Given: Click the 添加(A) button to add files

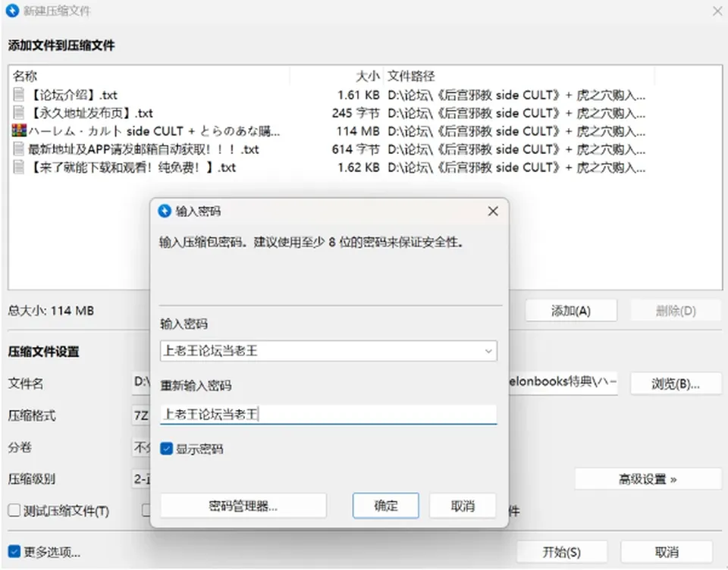Looking at the screenshot, I should pyautogui.click(x=571, y=311).
